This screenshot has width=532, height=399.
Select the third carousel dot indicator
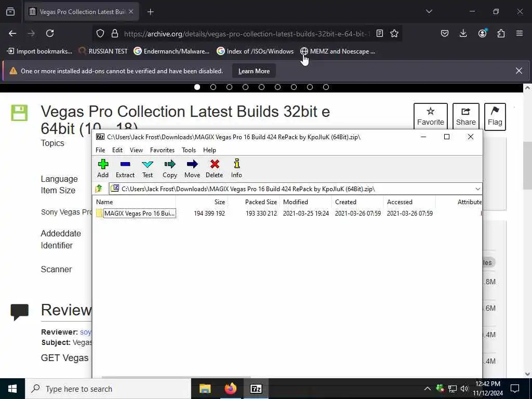click(229, 87)
